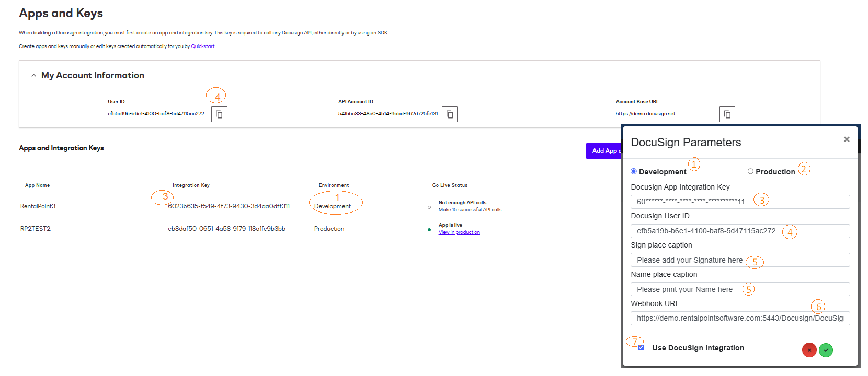The image size is (868, 376).
Task: Click the App is live status
Action: [450, 225]
